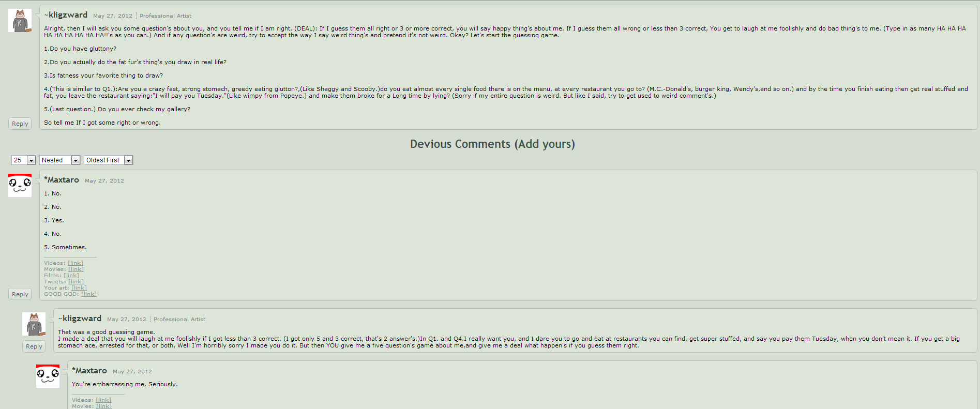
Task: Hit Reply under kligzward's nested reply
Action: [x=34, y=346]
